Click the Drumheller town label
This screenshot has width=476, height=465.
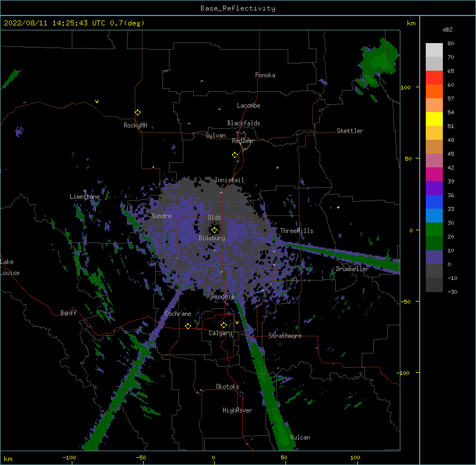(x=352, y=269)
